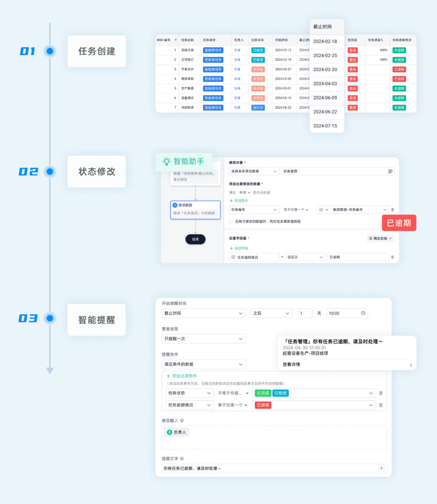Click the 查看详情 link in the notification
Viewport: 437px width, 504px height.
pyautogui.click(x=292, y=364)
